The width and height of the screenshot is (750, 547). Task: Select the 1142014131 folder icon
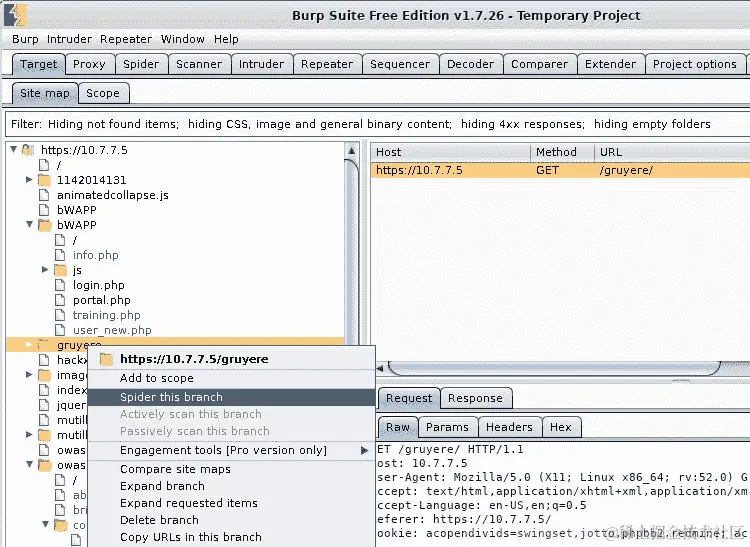click(x=44, y=180)
